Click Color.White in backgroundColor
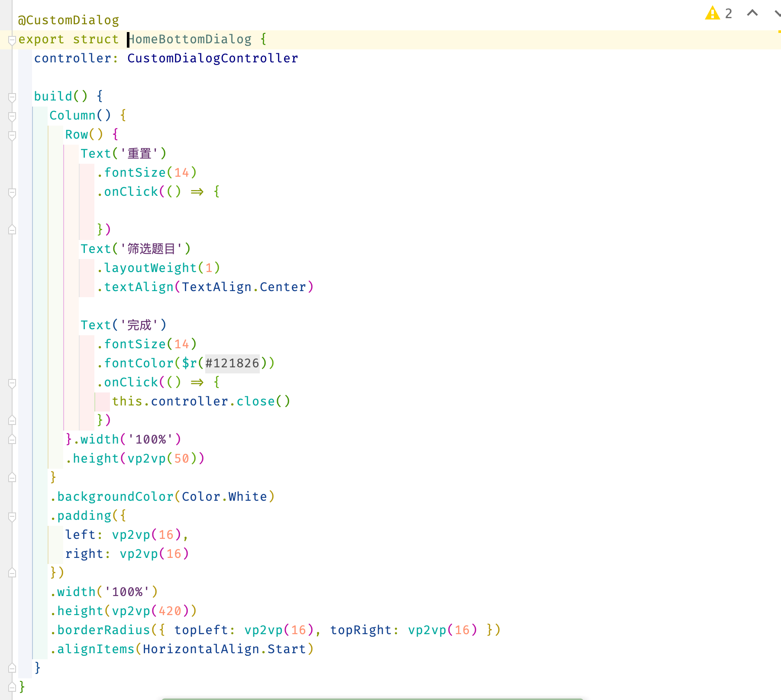 pos(224,497)
